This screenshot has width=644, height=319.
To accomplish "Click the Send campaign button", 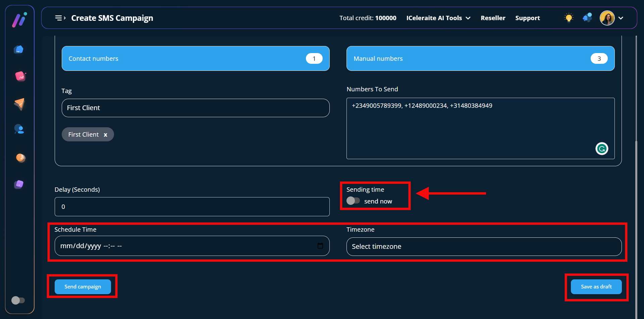I will point(83,287).
